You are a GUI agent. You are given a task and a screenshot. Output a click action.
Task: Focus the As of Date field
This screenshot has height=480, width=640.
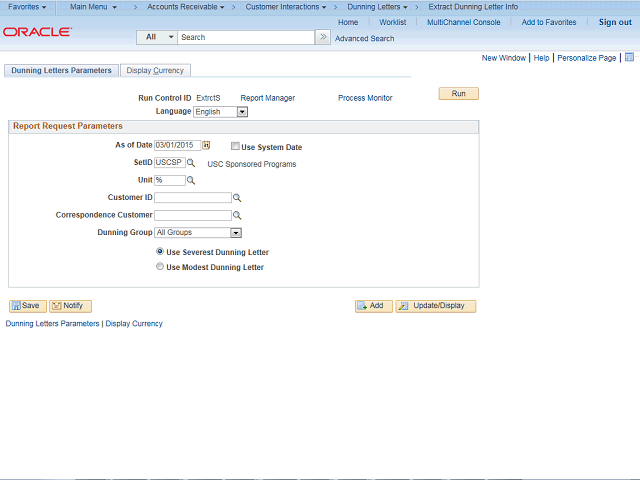pos(178,145)
